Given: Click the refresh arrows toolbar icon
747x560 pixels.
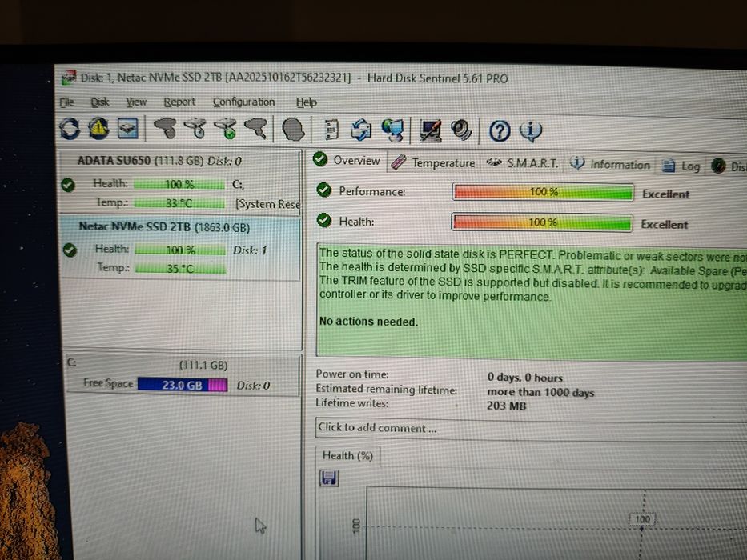Looking at the screenshot, I should click(x=70, y=129).
